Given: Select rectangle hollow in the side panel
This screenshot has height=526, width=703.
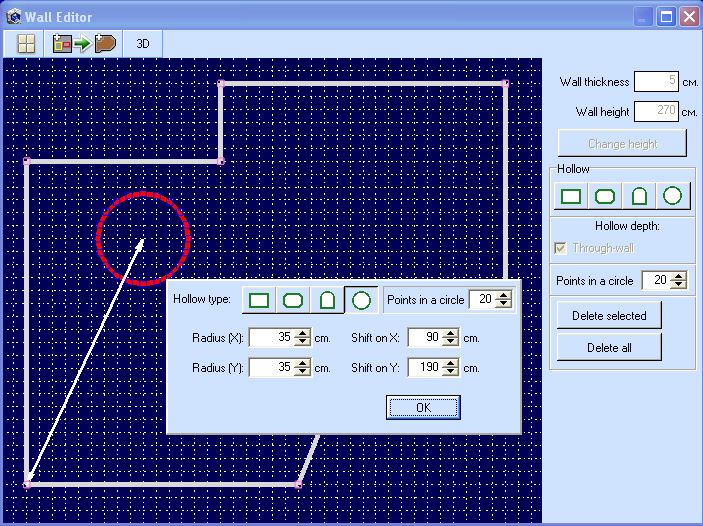Looking at the screenshot, I should (571, 196).
